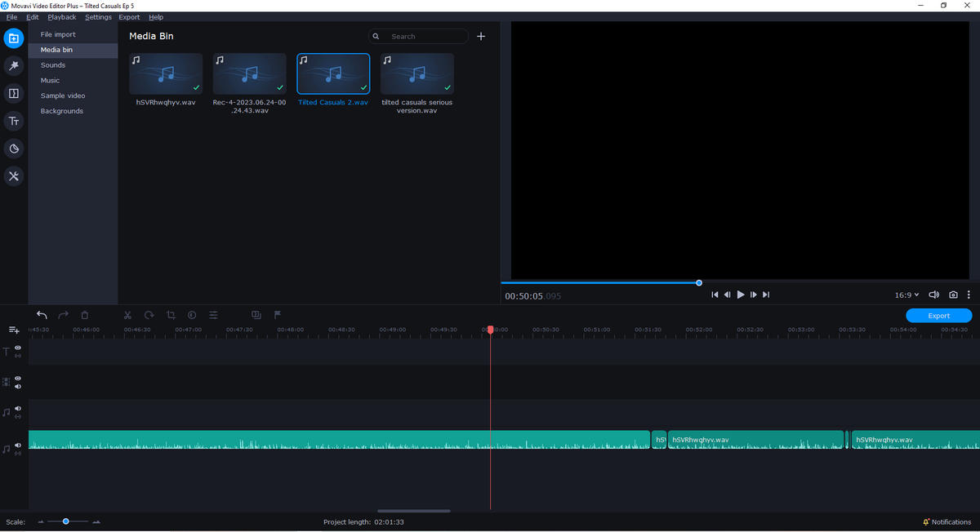Image resolution: width=980 pixels, height=532 pixels.
Task: Open Notifications in the status bar
Action: pyautogui.click(x=947, y=522)
